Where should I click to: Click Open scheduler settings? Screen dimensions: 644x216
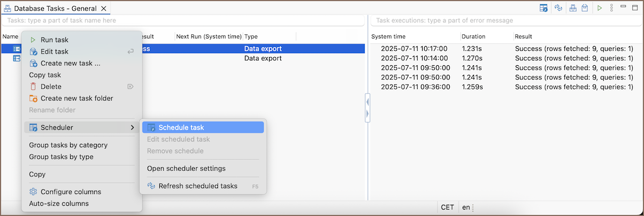click(x=186, y=168)
